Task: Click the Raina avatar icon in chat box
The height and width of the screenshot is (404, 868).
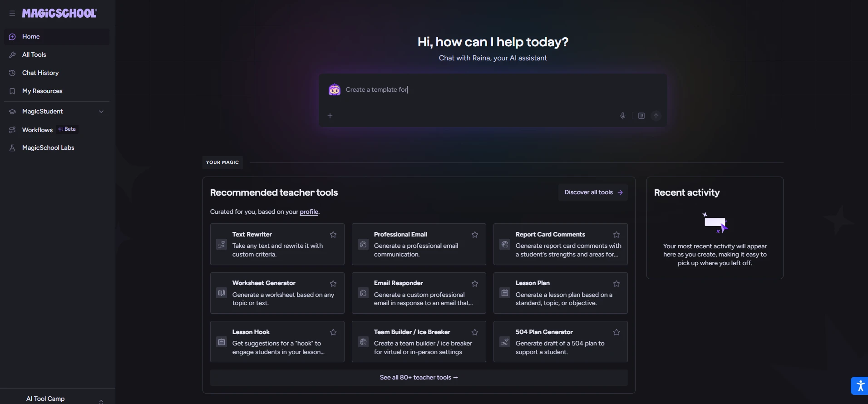Action: [x=335, y=90]
